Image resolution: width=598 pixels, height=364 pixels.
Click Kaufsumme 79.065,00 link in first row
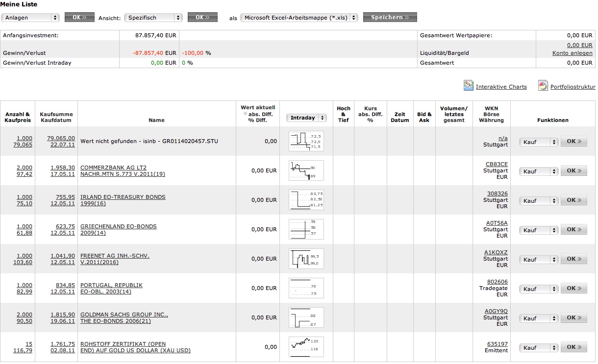tap(61, 138)
